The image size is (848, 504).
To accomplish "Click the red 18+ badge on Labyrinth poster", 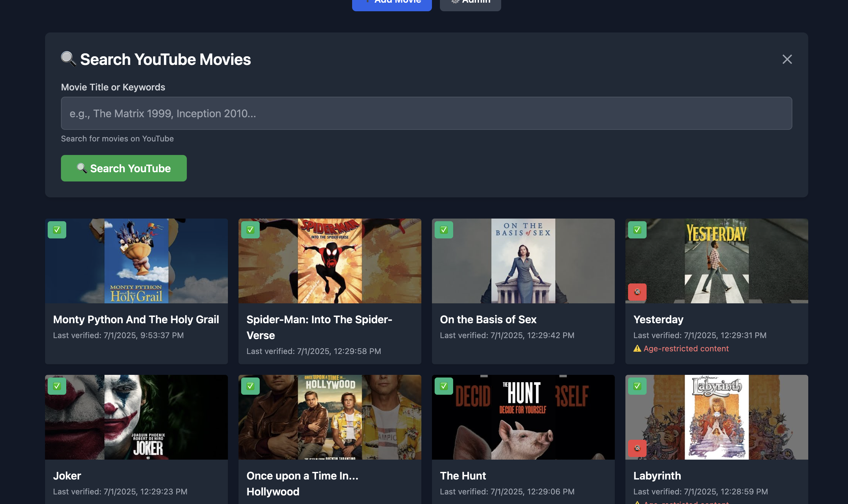I will coord(637,448).
